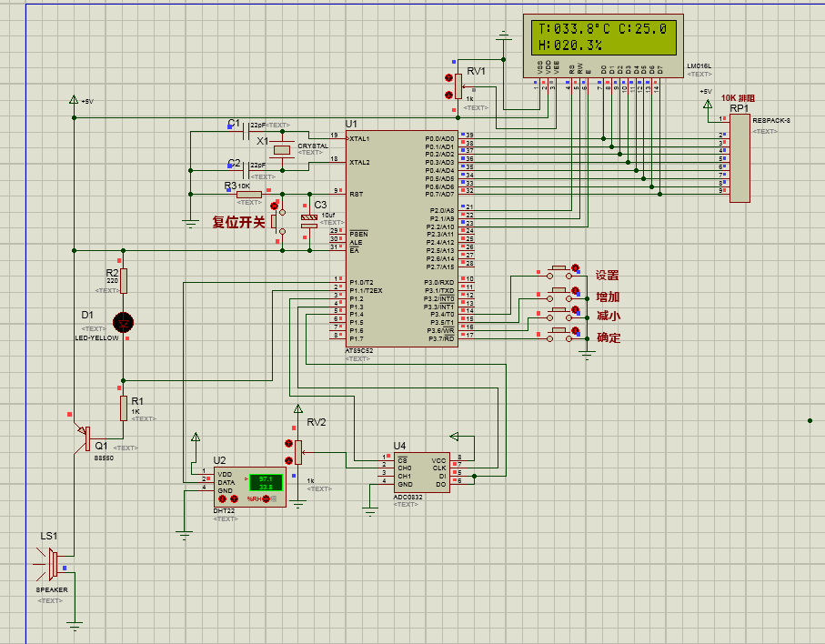Click the 10K 排阻 text label
Screen dimensions: 825x644
(x=739, y=98)
